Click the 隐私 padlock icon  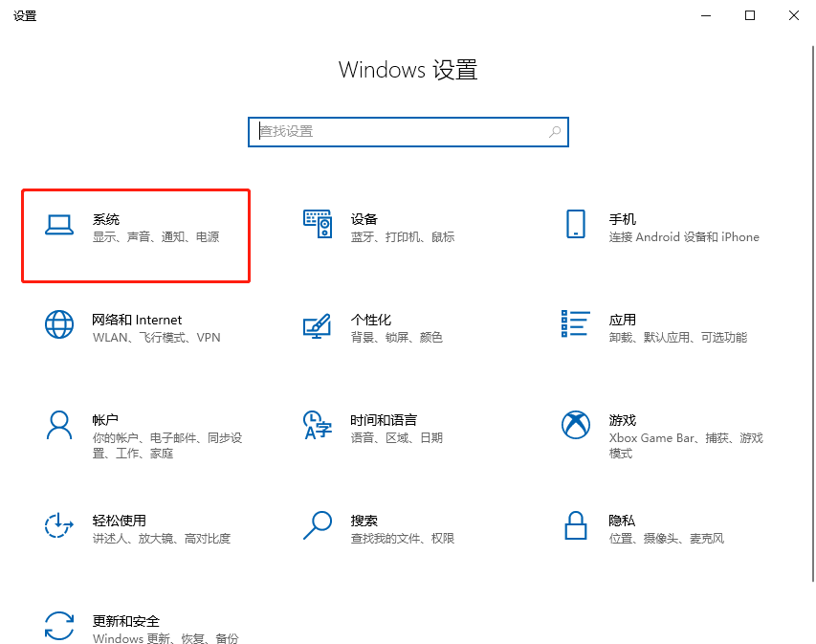tap(576, 524)
